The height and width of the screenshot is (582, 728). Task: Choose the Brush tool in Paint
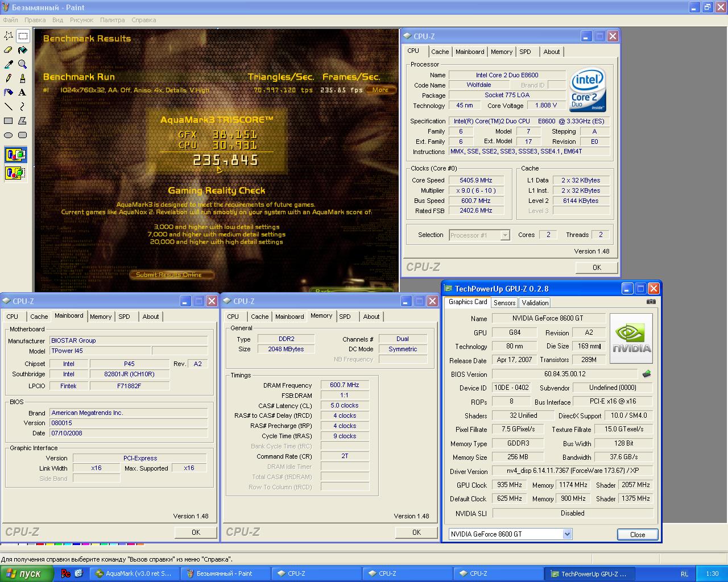point(23,78)
